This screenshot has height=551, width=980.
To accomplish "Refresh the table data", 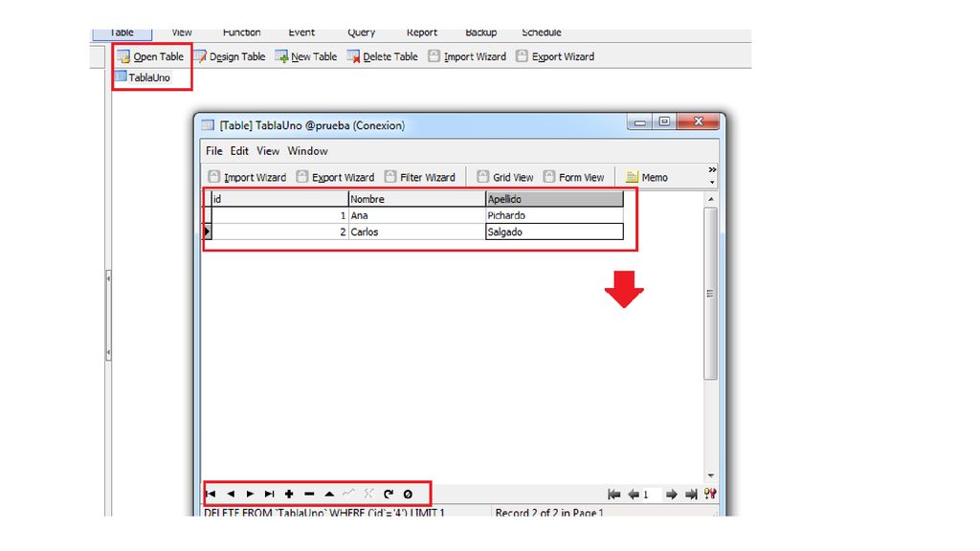I will tap(389, 495).
